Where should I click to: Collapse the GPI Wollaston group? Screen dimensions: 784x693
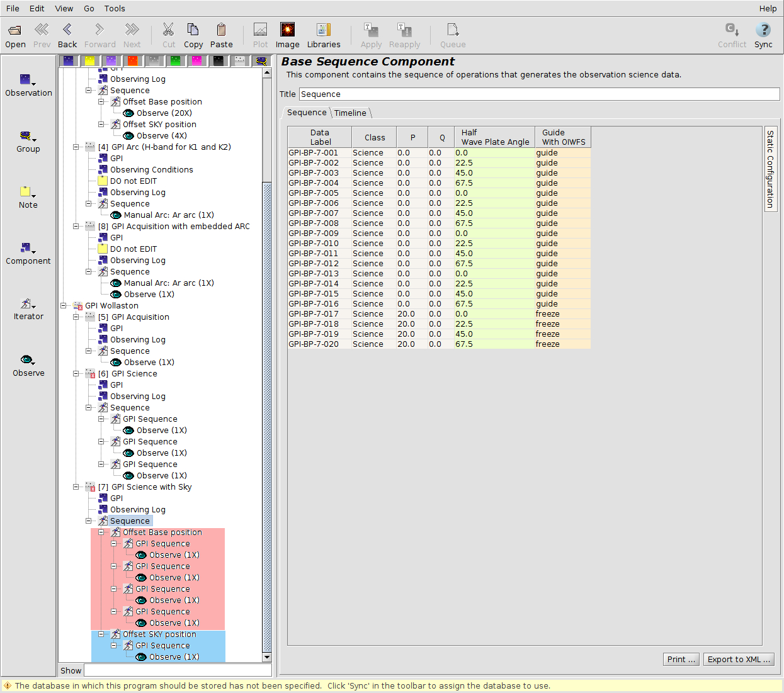point(64,306)
